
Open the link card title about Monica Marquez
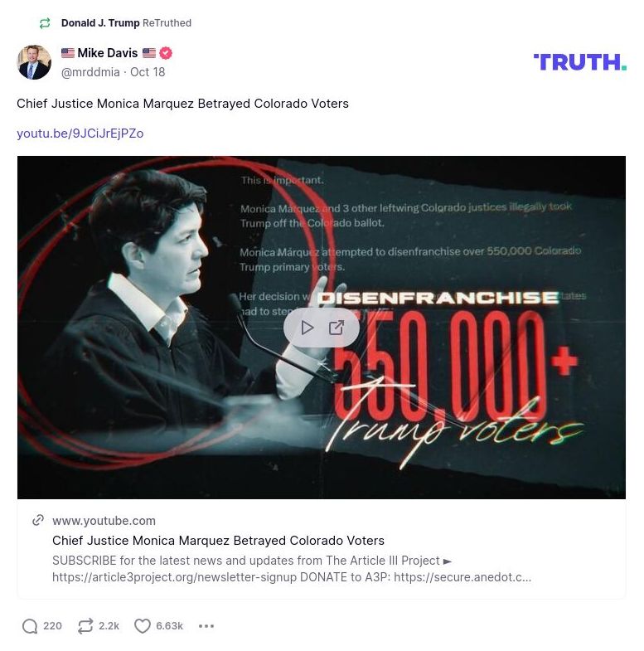pos(218,541)
